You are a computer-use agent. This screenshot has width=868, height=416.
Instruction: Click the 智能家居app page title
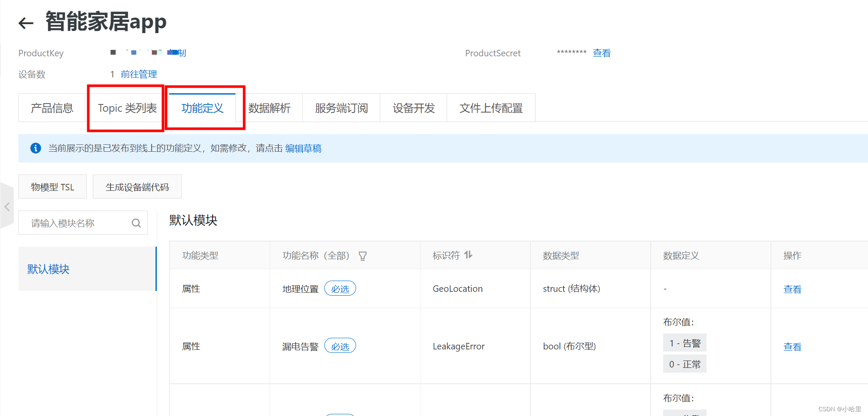106,21
